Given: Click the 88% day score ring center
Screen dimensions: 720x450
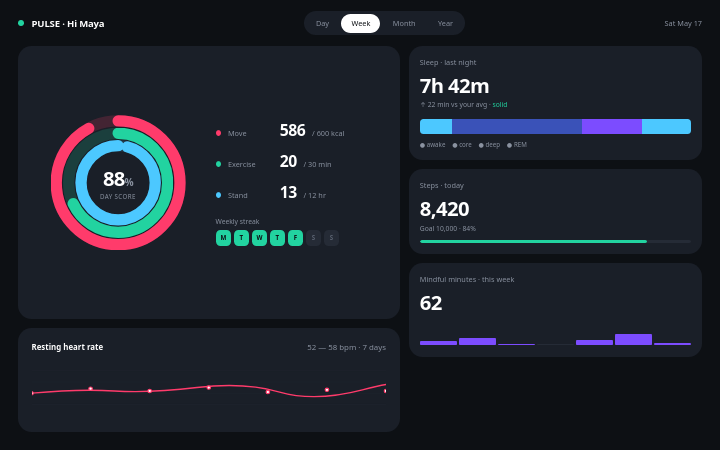Looking at the screenshot, I should 118,183.
